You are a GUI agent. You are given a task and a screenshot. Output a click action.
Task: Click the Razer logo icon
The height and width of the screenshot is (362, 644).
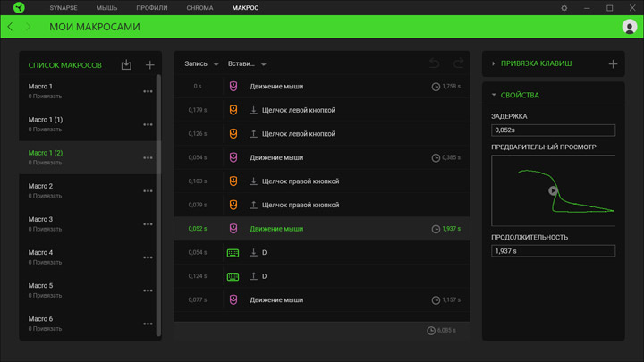[19, 7]
